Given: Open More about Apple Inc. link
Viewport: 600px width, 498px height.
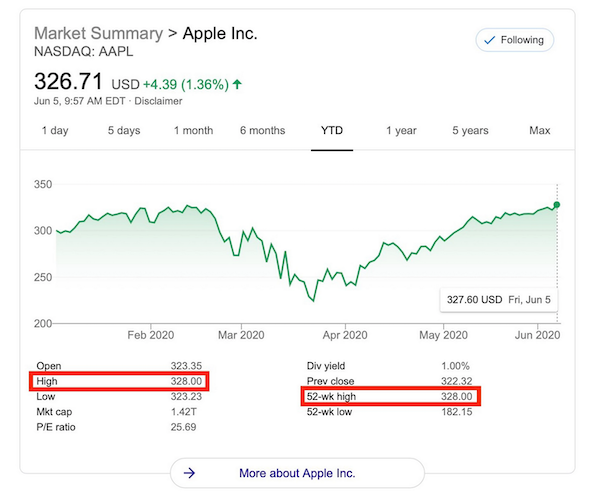Looking at the screenshot, I should (297, 473).
